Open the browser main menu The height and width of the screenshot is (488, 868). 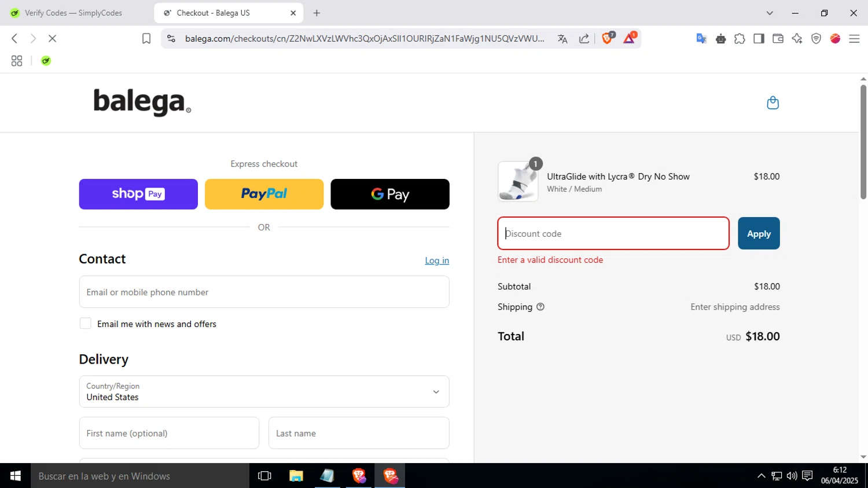(854, 39)
